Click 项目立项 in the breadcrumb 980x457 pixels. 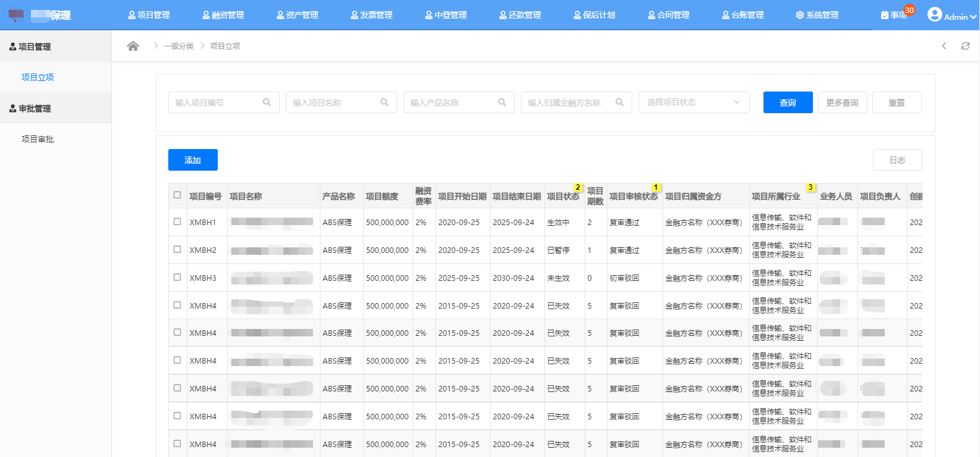click(225, 46)
